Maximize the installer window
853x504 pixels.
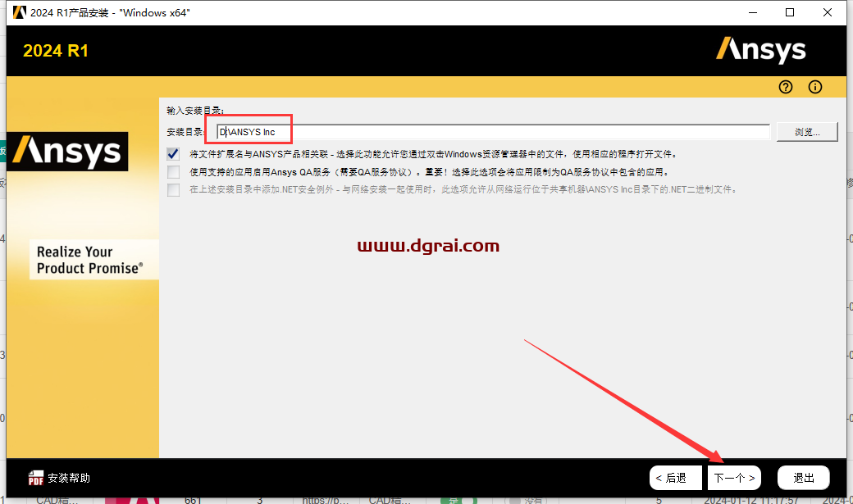[790, 12]
